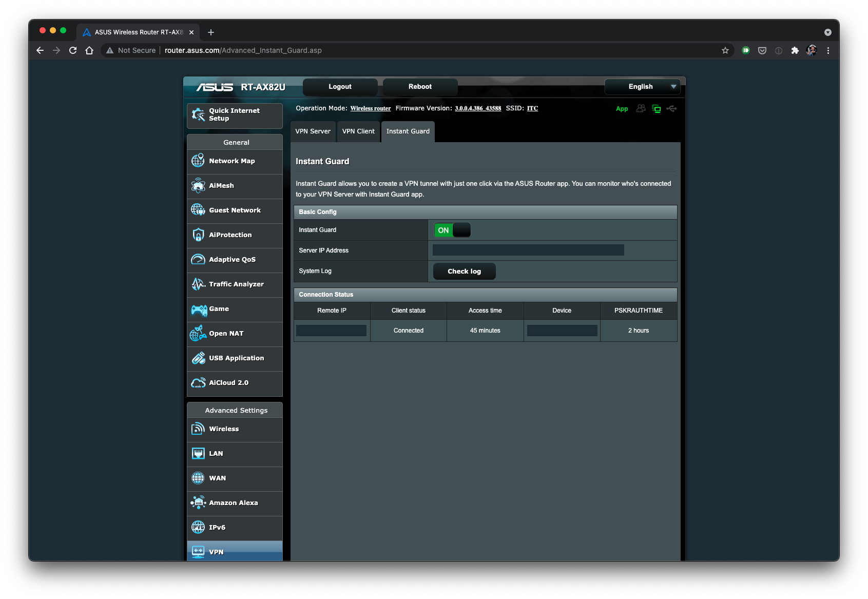Click the WAN globe icon

(x=198, y=478)
